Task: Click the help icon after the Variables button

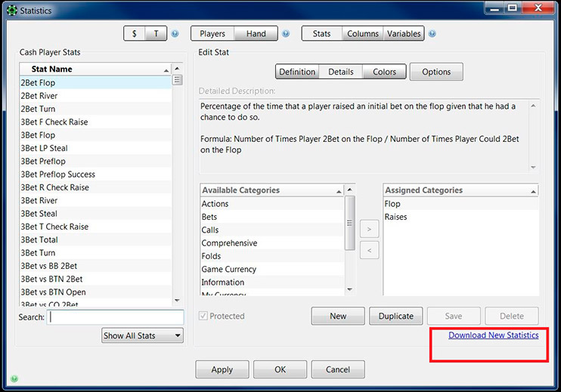Action: click(x=432, y=34)
